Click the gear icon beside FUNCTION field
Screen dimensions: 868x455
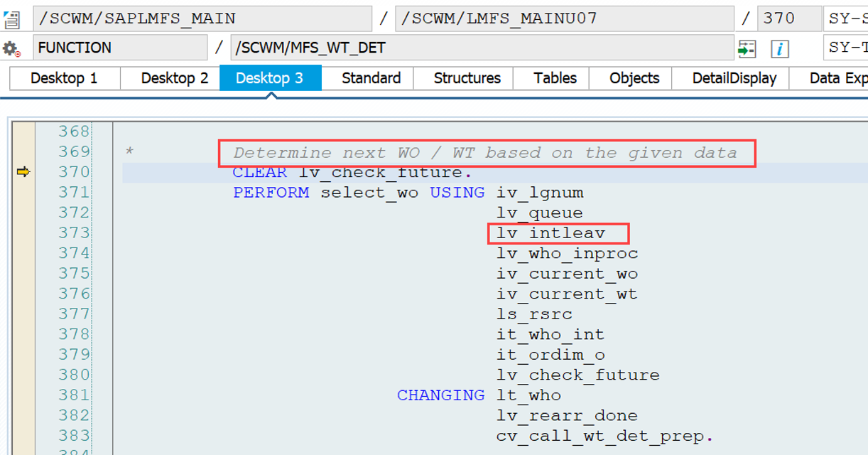(11, 49)
